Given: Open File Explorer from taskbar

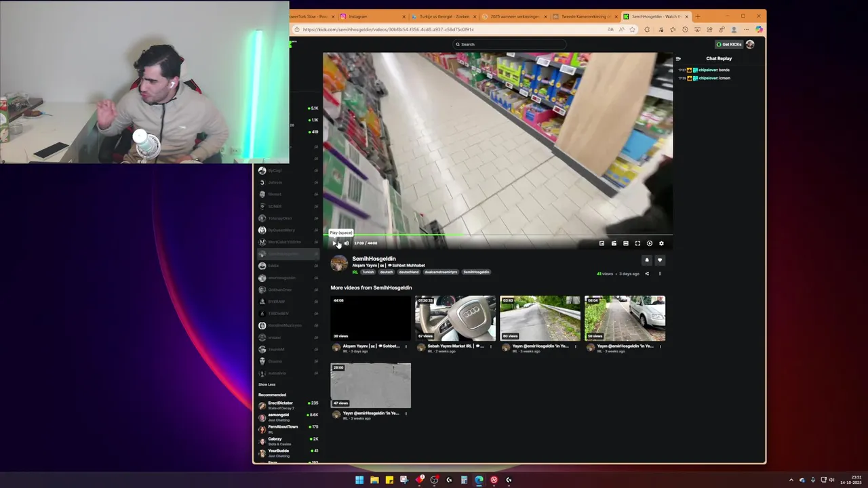Looking at the screenshot, I should 374,480.
